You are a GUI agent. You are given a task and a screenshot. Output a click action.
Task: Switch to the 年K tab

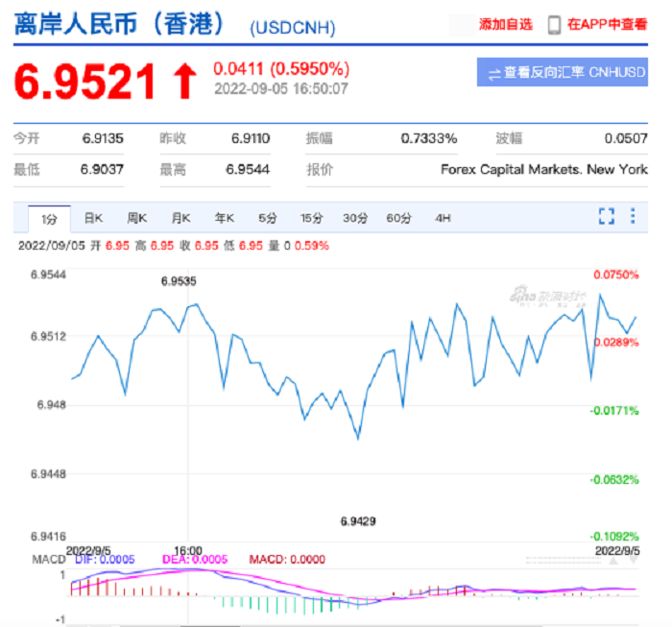(224, 218)
